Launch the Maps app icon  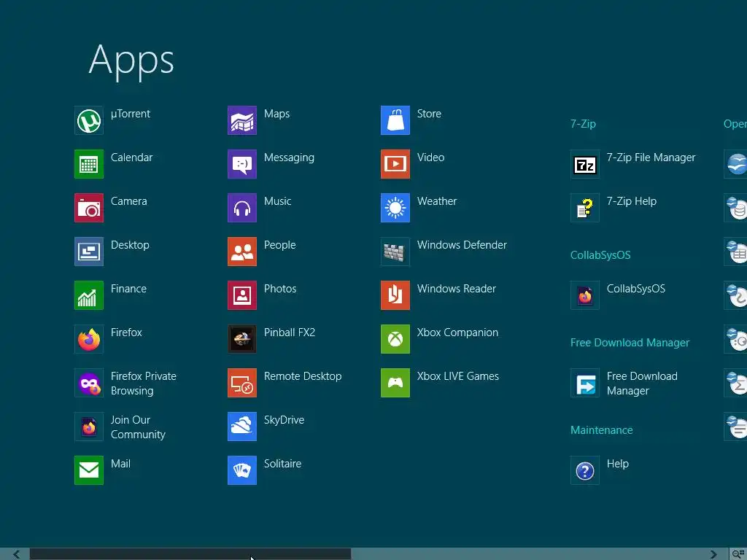[x=242, y=120]
